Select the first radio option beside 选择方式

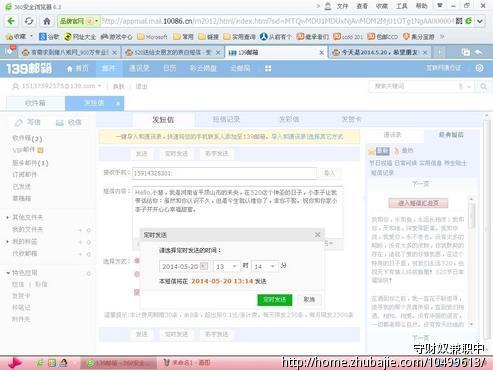pos(137,261)
